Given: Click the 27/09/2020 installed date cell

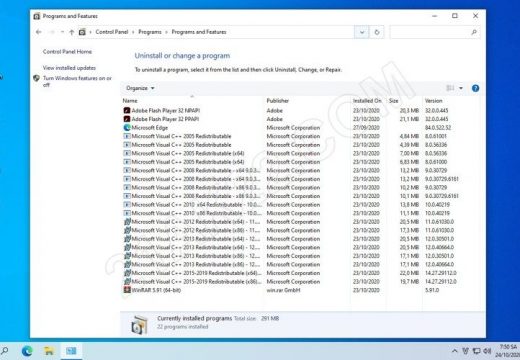Looking at the screenshot, I should pos(366,128).
